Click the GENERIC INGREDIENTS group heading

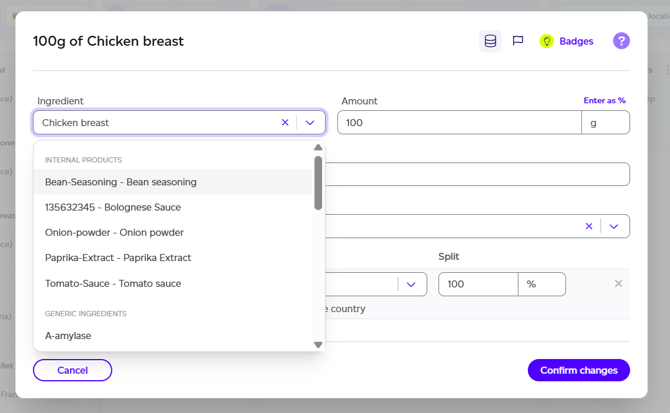[x=86, y=313]
